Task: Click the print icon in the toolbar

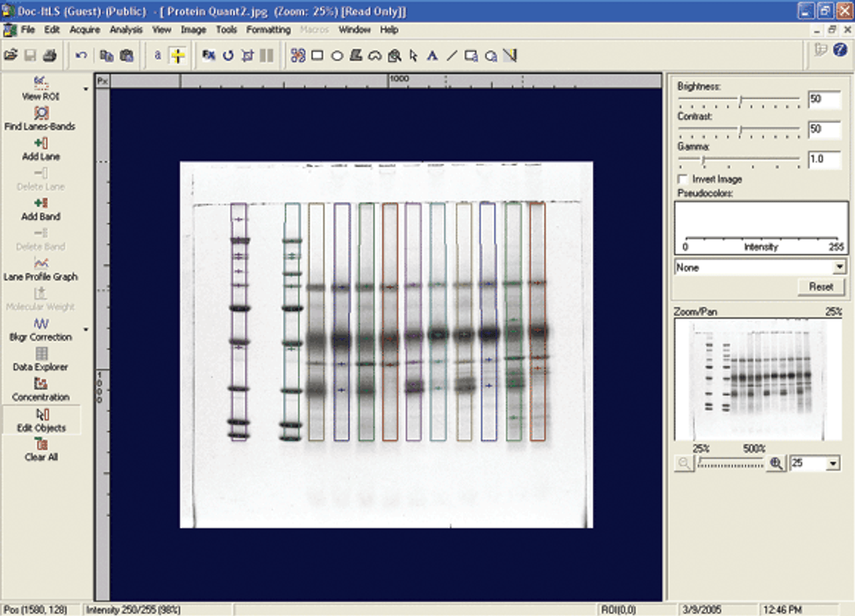Action: pos(49,55)
